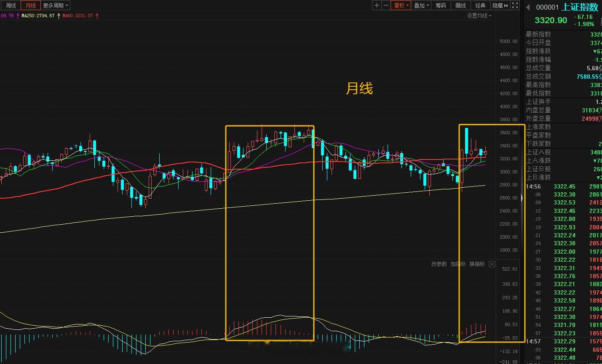Viewport: 602px width, 364px height.
Task: Expand the 更多周期 period dropdown
Action: 56,5
